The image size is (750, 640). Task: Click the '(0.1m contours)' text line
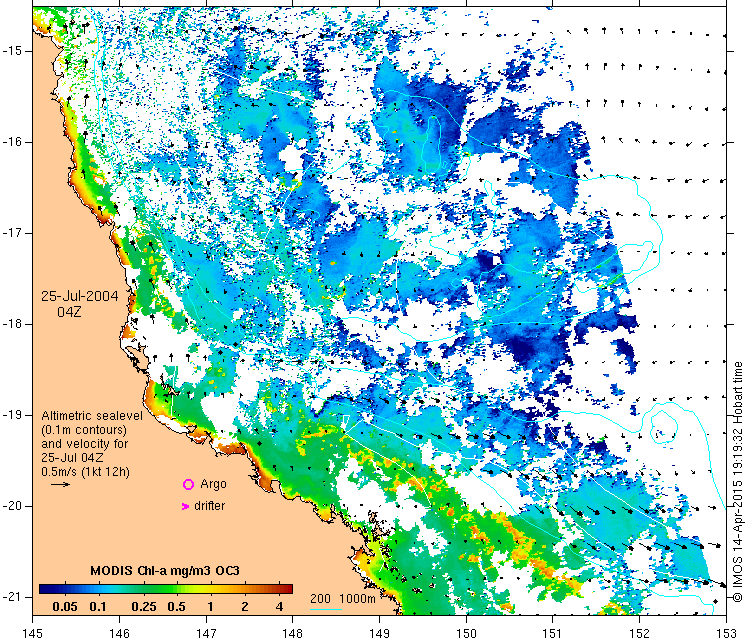pyautogui.click(x=84, y=430)
